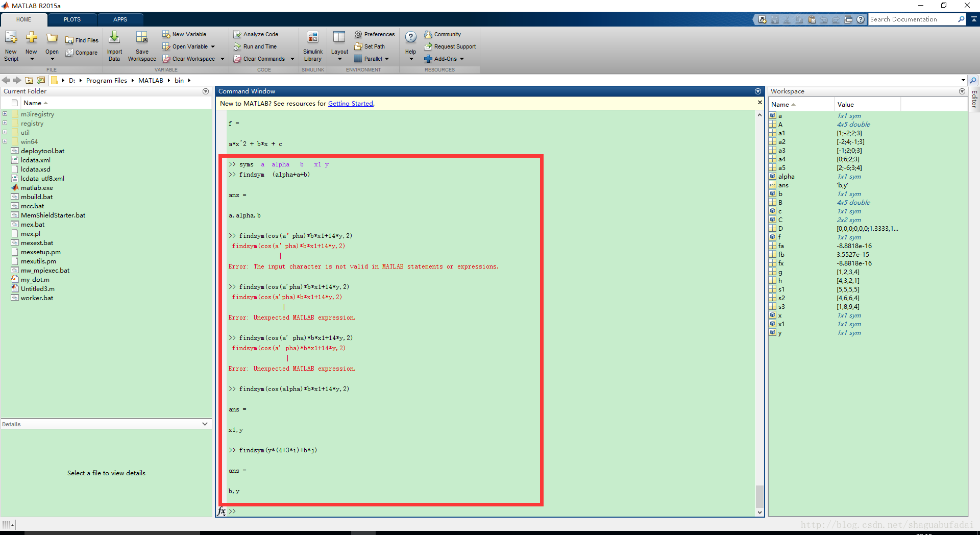Click Run and Time
The width and height of the screenshot is (980, 535).
point(255,46)
